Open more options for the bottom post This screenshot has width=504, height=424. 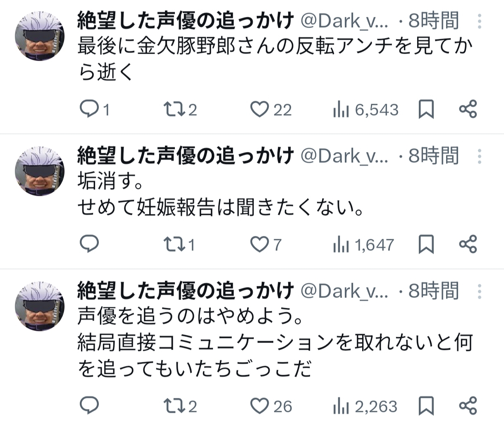pyautogui.click(x=479, y=291)
